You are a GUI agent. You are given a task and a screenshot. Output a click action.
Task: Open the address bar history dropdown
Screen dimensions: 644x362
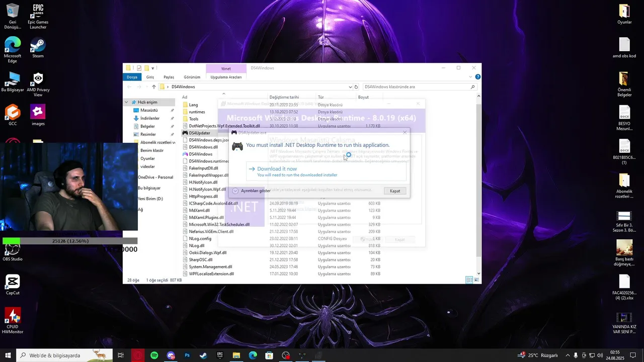351,86
